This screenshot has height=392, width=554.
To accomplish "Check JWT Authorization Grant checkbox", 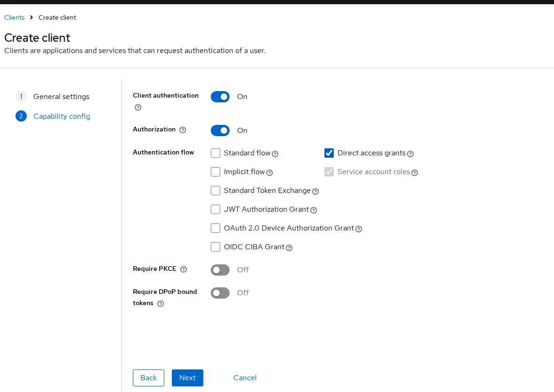I will click(215, 209).
